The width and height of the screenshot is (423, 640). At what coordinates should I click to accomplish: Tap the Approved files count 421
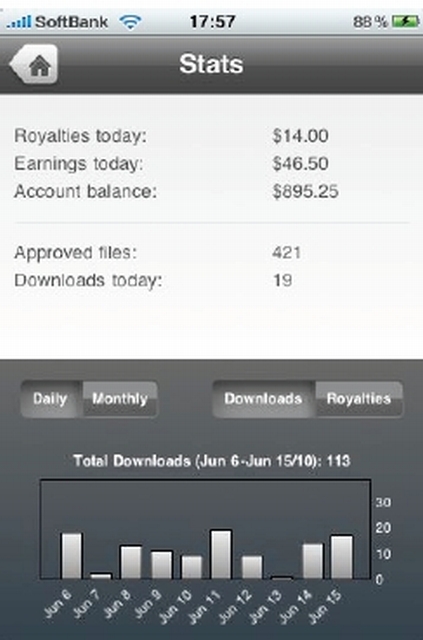click(286, 253)
